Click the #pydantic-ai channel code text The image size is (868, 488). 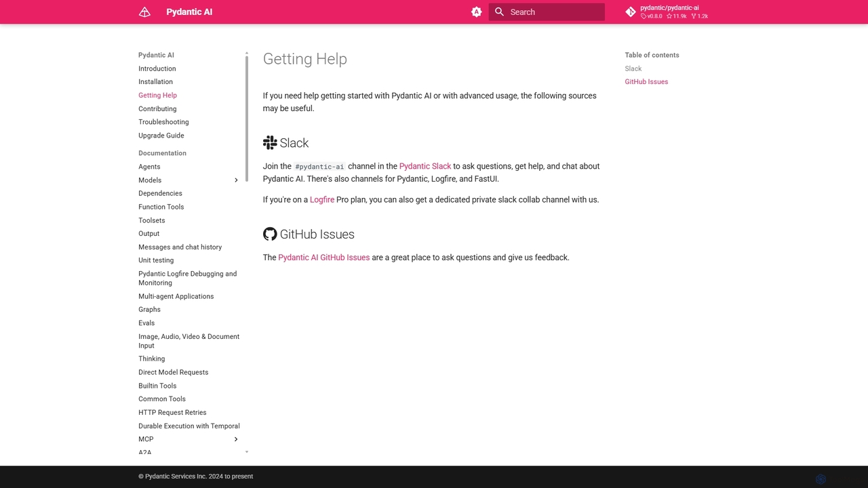click(319, 167)
